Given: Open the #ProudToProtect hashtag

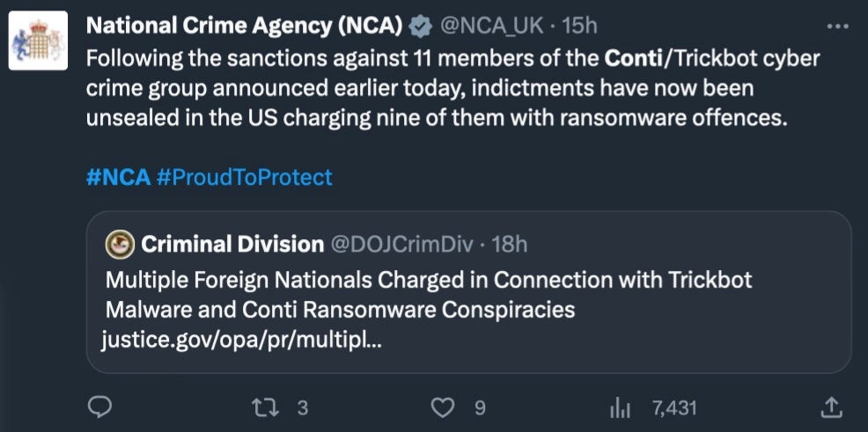Looking at the screenshot, I should pos(244,177).
